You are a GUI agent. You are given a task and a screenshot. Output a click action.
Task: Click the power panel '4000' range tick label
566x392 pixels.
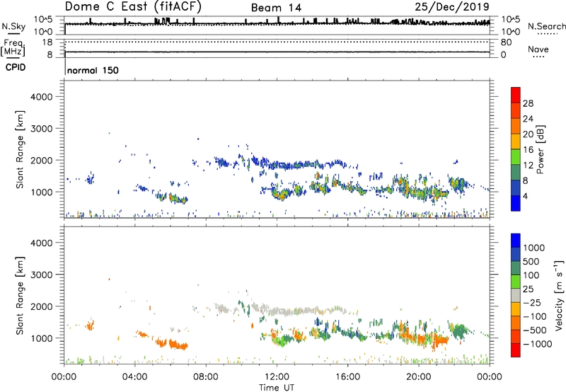coord(41,97)
